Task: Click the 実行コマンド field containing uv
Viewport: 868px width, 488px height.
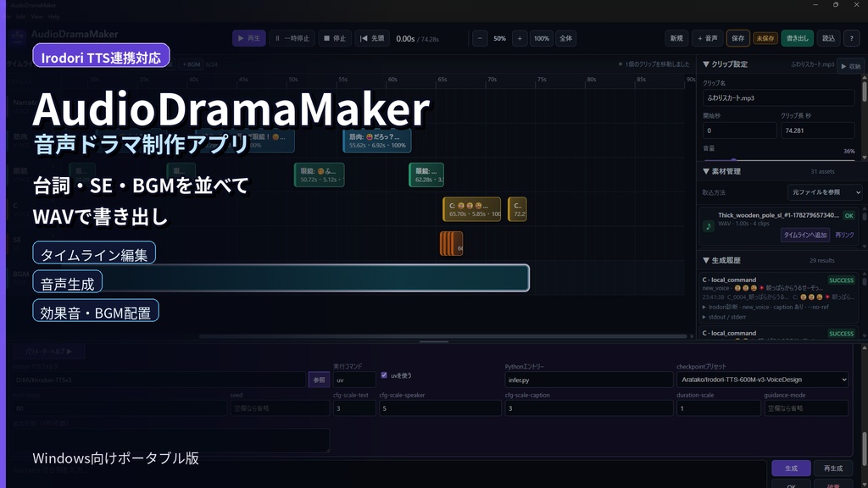Action: coord(354,380)
